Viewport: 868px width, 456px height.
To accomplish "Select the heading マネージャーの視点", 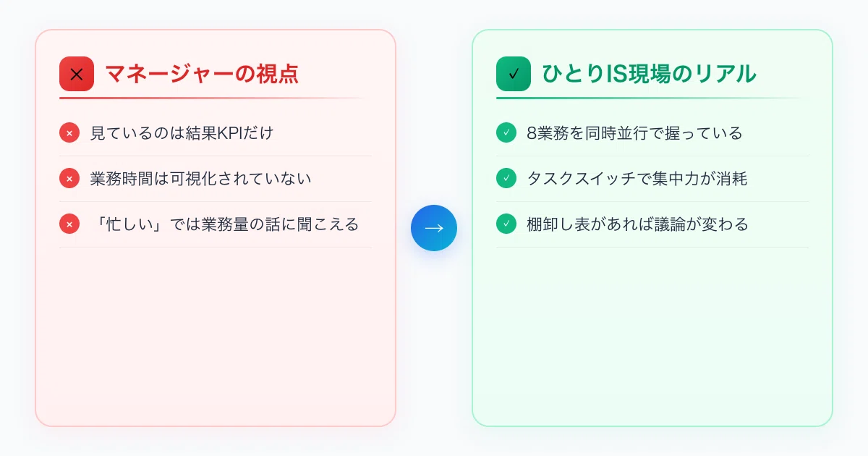I will pos(202,74).
